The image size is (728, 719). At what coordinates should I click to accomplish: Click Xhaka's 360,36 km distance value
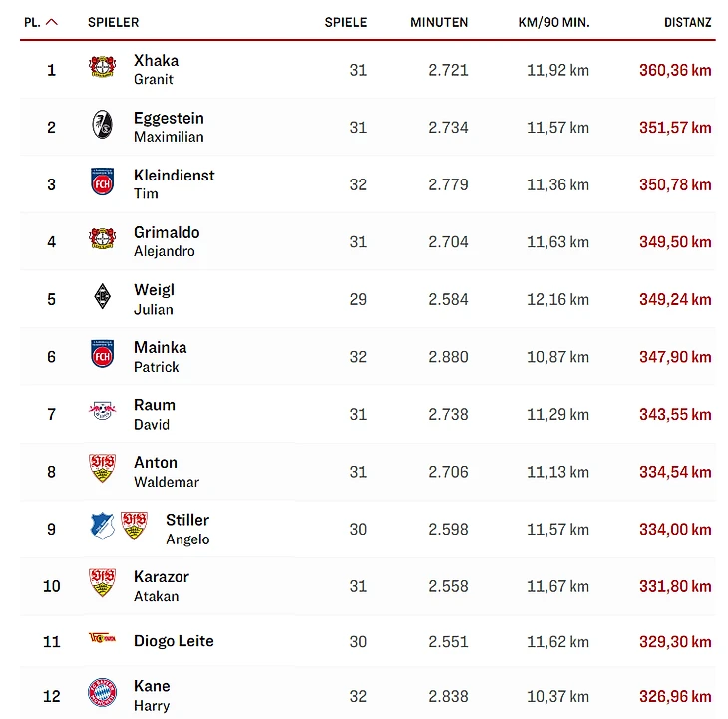[x=675, y=70]
